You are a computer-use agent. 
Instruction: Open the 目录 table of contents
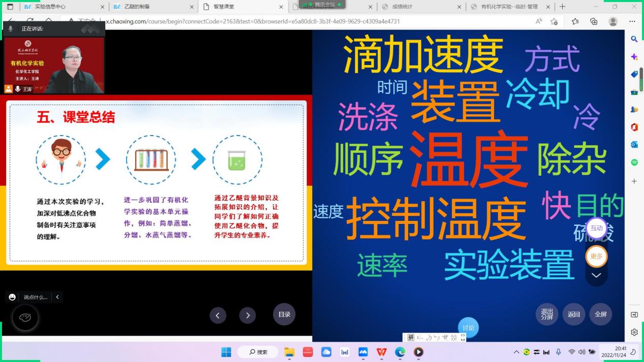284,314
